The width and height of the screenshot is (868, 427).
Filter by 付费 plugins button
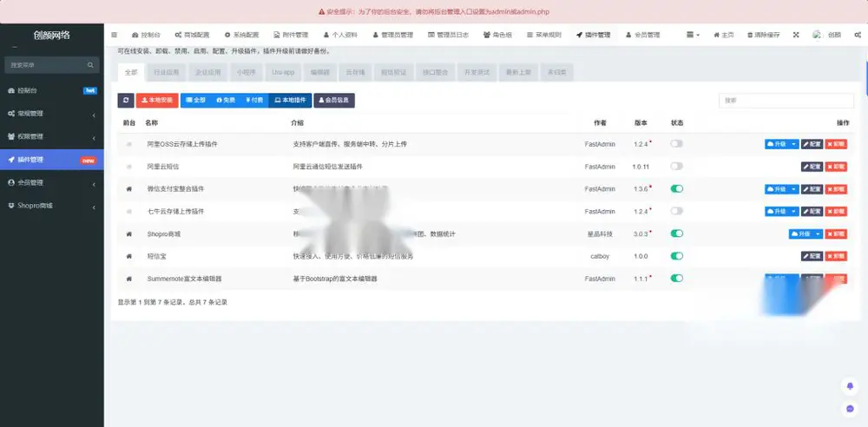click(254, 101)
